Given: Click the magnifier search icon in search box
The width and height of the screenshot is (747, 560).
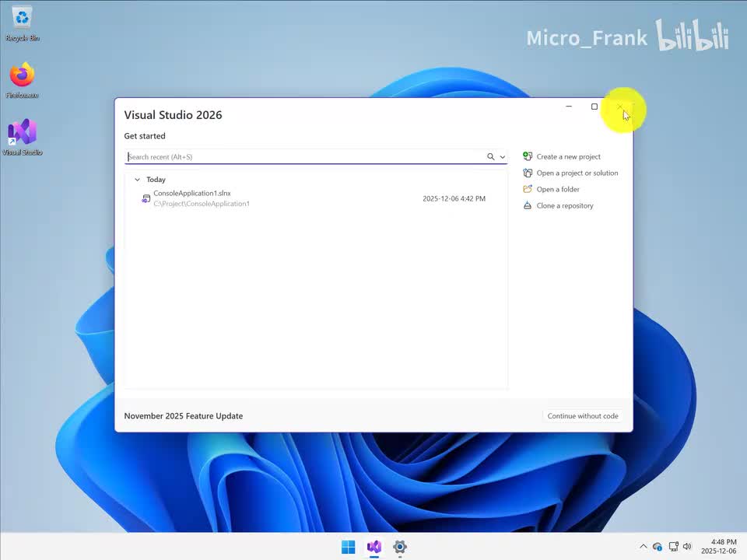Looking at the screenshot, I should pyautogui.click(x=491, y=156).
